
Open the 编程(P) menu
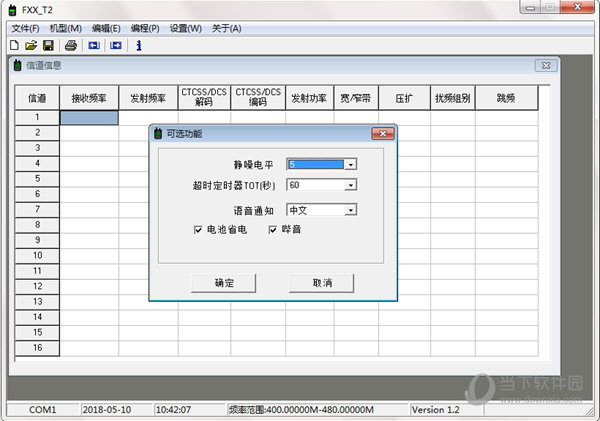click(145, 29)
